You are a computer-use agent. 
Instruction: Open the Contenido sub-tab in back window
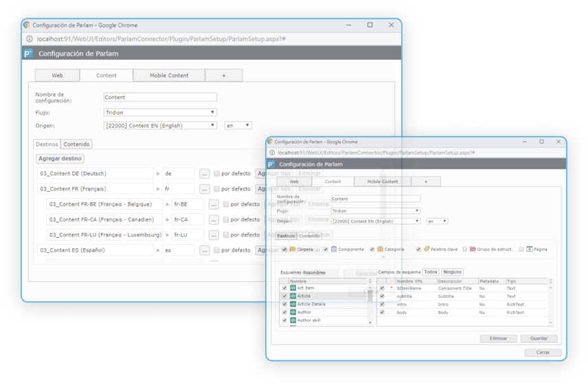point(76,144)
